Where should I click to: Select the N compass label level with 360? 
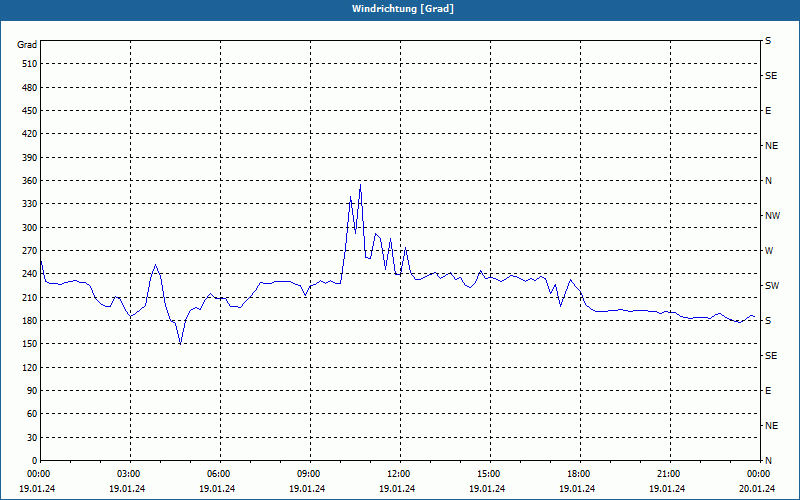768,181
